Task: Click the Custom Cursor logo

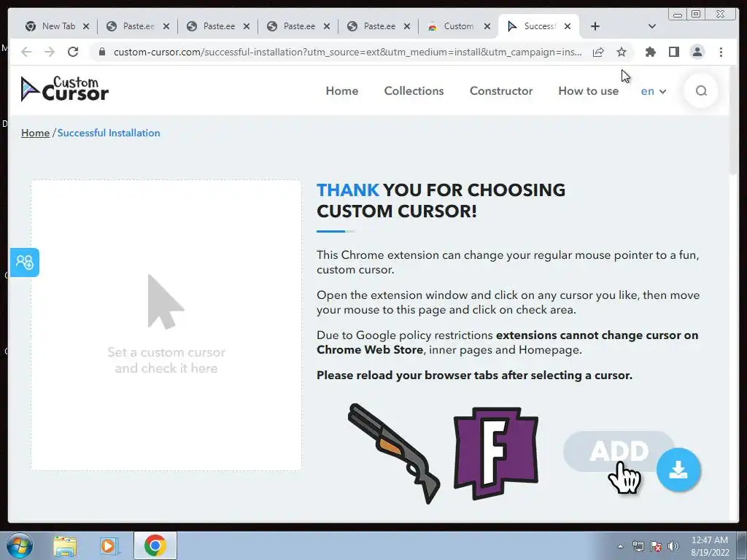Action: tap(65, 89)
